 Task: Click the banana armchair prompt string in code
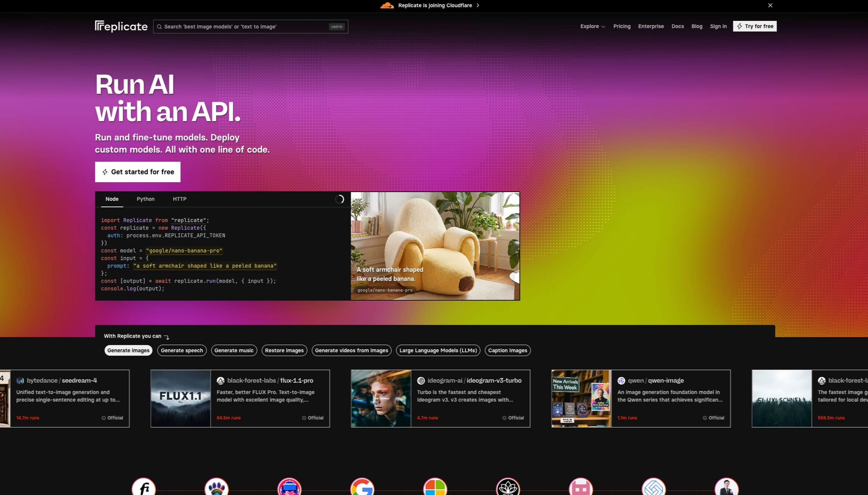coord(205,266)
